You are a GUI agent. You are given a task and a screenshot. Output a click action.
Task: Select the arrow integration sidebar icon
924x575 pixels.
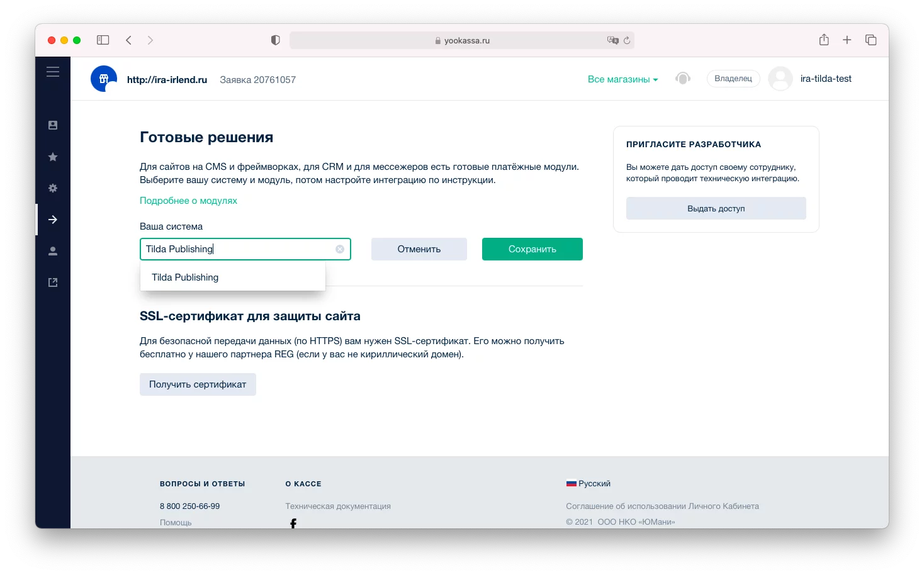(53, 220)
